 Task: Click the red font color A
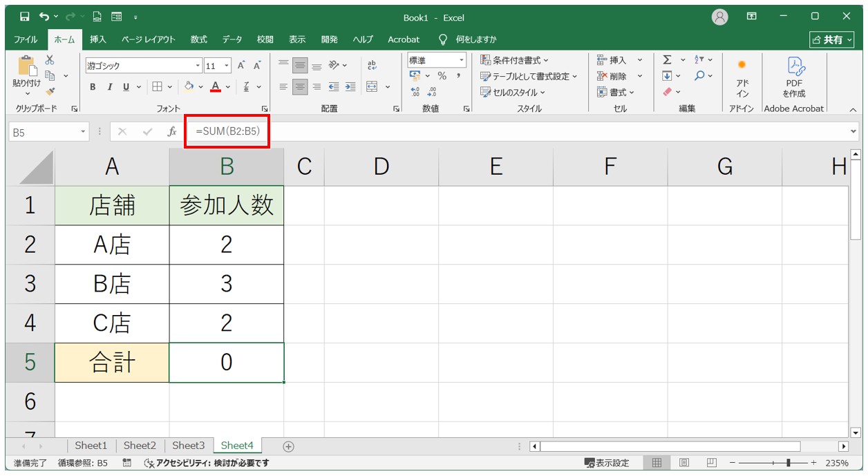click(x=216, y=86)
